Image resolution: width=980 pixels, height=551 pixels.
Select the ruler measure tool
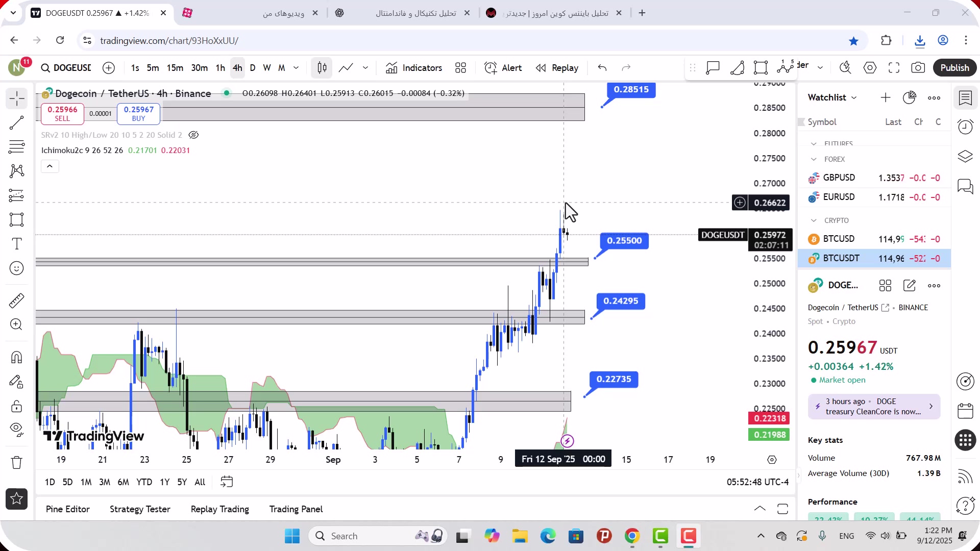click(17, 300)
